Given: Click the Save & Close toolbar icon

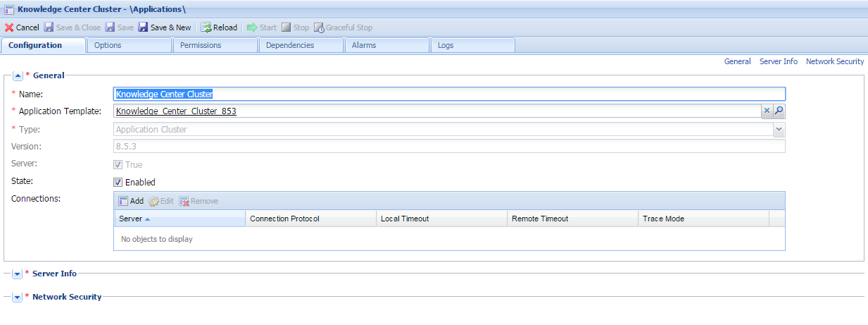Looking at the screenshot, I should pyautogui.click(x=49, y=27).
